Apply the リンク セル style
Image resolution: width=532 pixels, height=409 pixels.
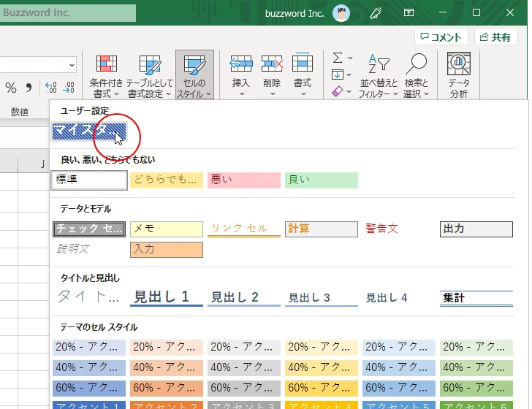click(x=244, y=229)
